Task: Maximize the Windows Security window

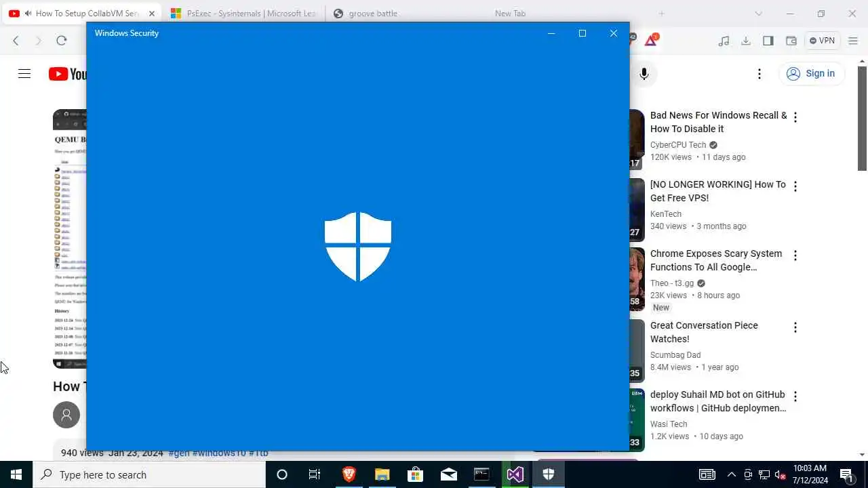Action: click(x=583, y=33)
